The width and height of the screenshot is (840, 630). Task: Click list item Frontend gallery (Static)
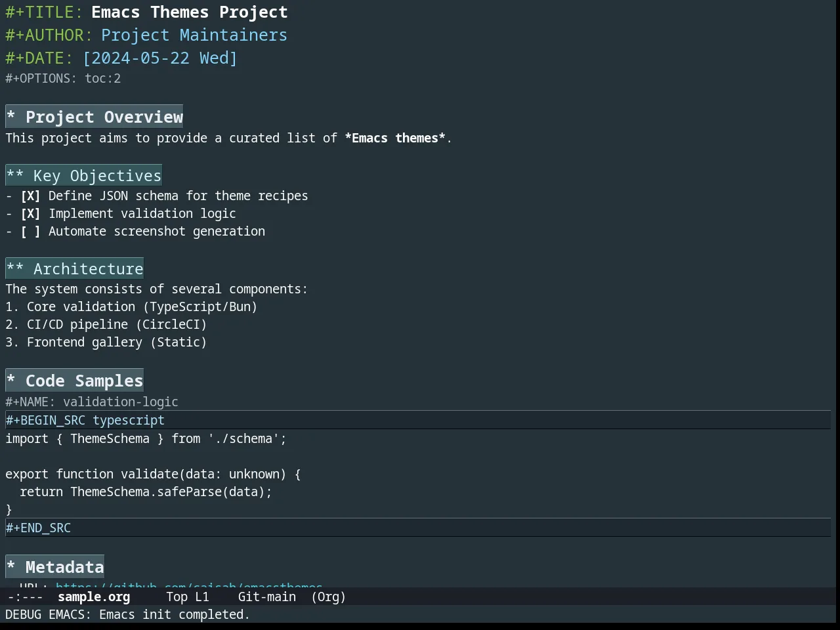(106, 342)
